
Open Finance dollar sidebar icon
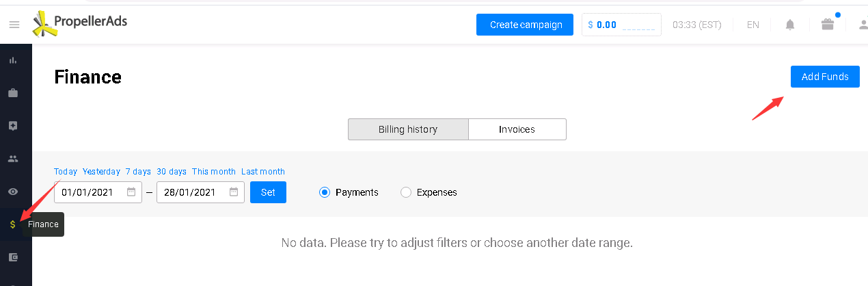[13, 224]
